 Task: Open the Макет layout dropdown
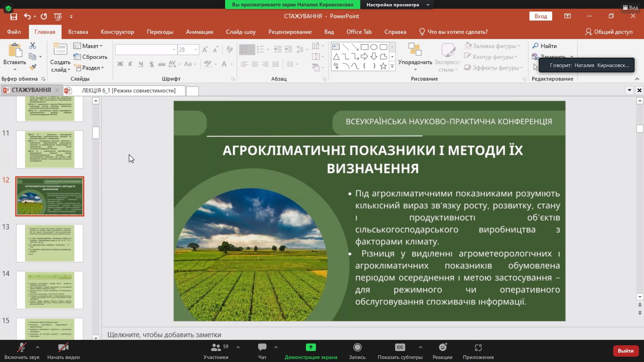pyautogui.click(x=88, y=46)
